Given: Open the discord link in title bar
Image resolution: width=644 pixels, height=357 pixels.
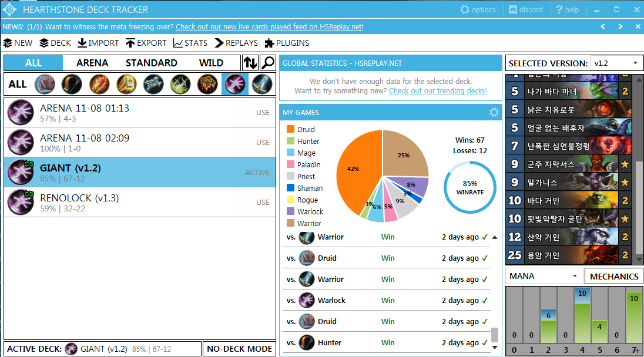Looking at the screenshot, I should click(x=526, y=9).
